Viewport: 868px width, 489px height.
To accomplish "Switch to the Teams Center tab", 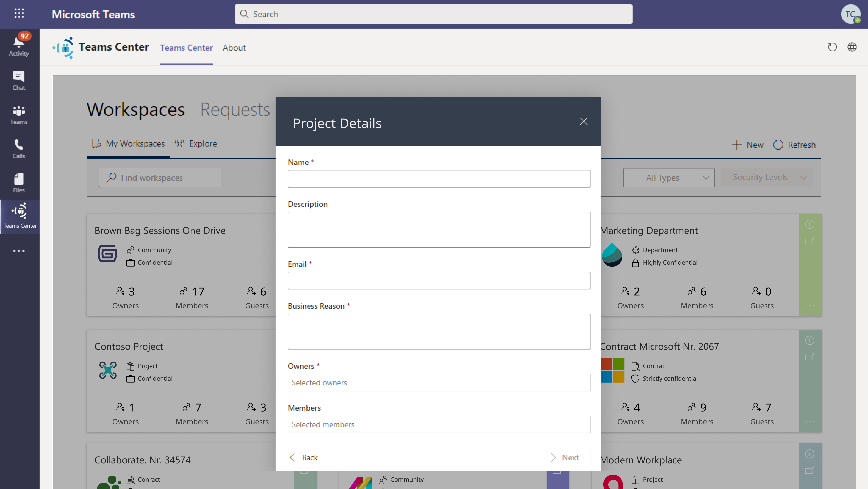I will click(186, 48).
